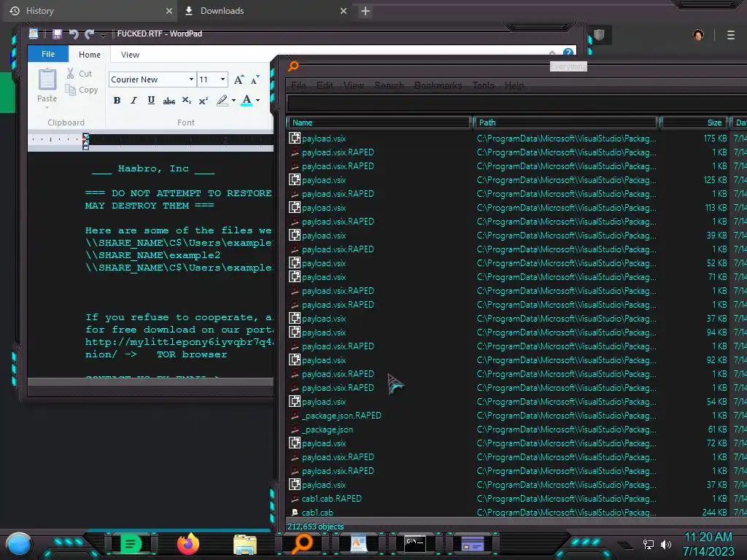Click the Everything magnifier icon in title bar
The height and width of the screenshot is (560, 747).
coord(293,66)
